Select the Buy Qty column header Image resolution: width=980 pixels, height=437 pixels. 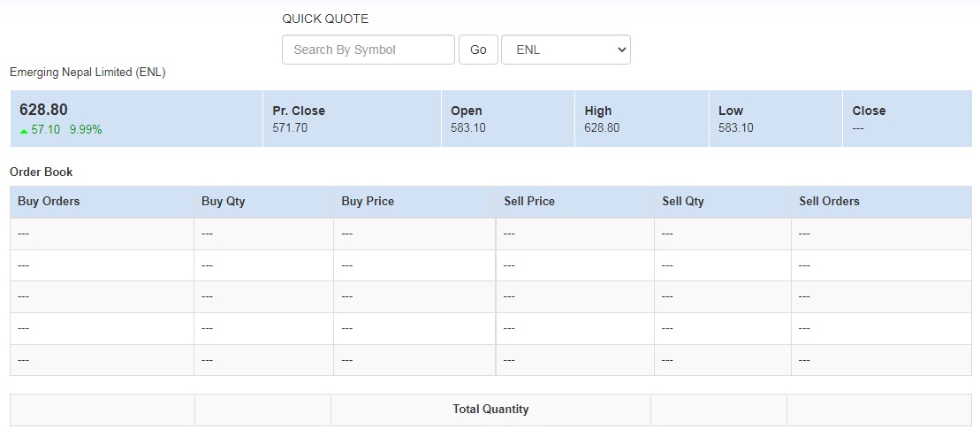pos(224,202)
